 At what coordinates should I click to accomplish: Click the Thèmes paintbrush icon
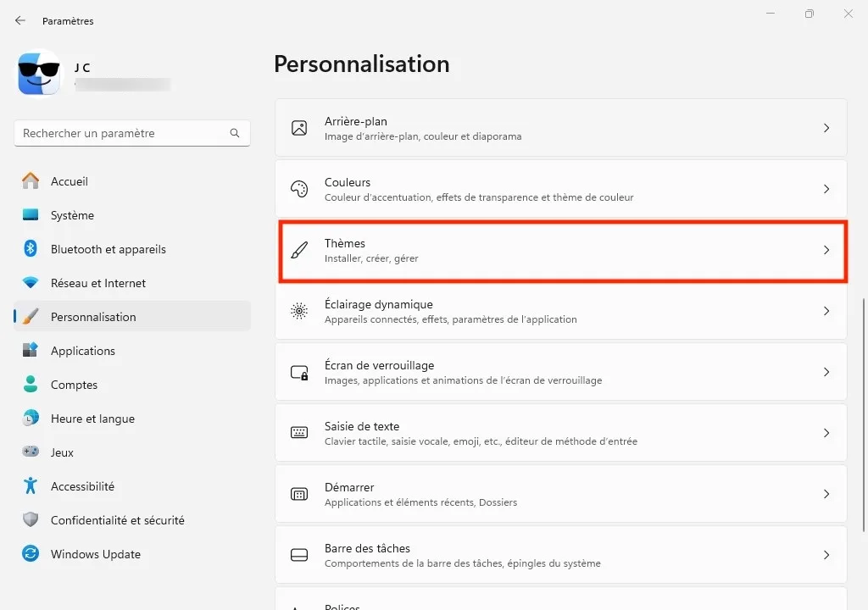coord(299,250)
